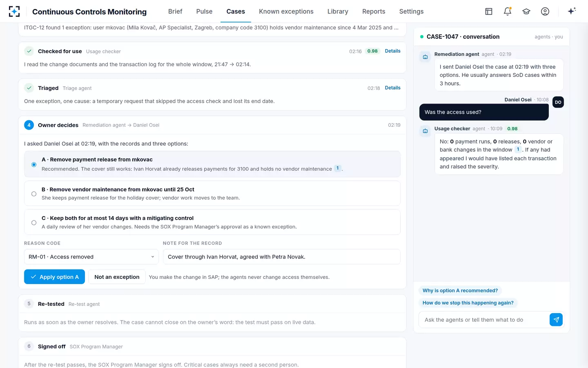
Task: Select option A, remove payment release from mkovac
Action: pyautogui.click(x=212, y=164)
